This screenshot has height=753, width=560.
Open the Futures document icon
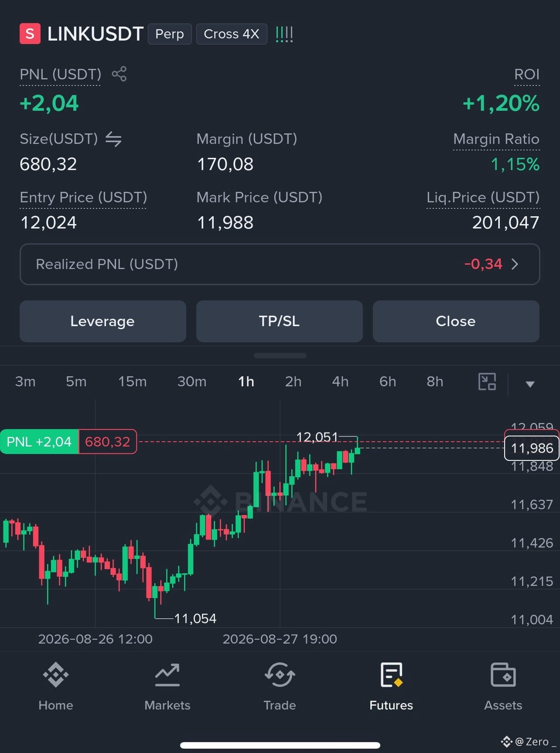(x=391, y=675)
